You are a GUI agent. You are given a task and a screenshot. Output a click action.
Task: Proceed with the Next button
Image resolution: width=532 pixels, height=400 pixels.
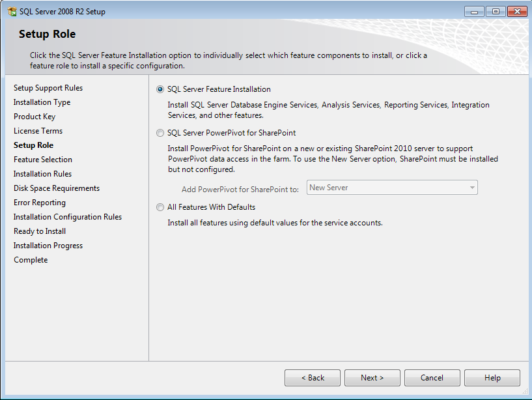[372, 378]
